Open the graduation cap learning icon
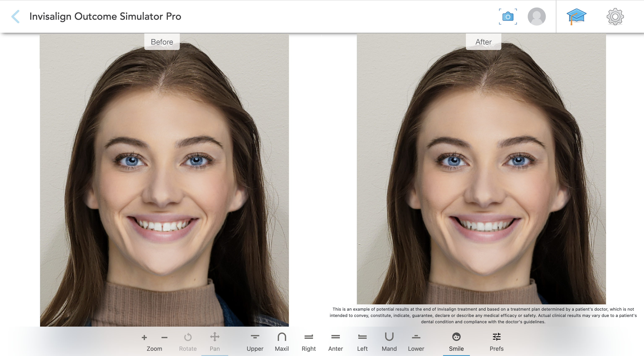644x356 pixels. 576,17
